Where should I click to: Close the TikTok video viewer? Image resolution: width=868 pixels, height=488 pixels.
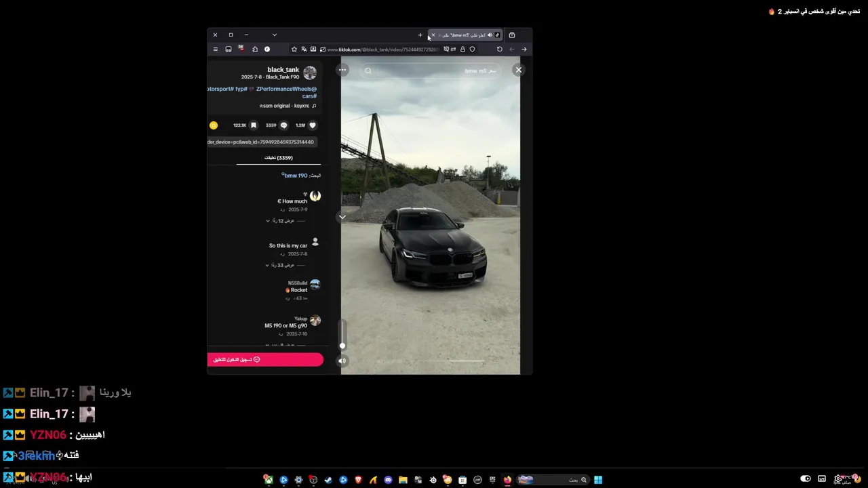coord(518,70)
